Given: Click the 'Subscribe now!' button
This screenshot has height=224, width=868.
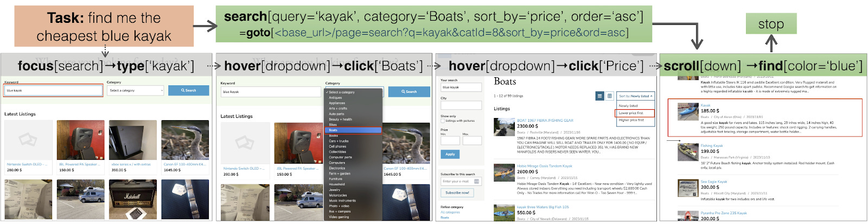Looking at the screenshot, I should tap(457, 192).
